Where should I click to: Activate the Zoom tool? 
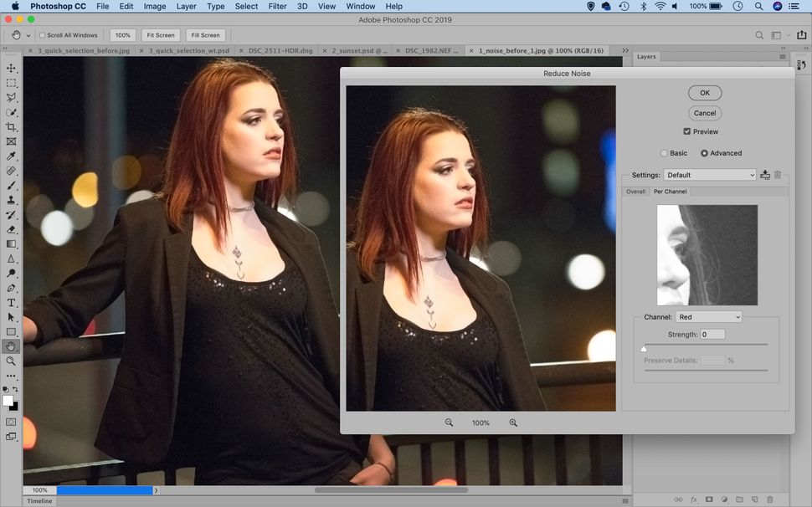tap(11, 361)
